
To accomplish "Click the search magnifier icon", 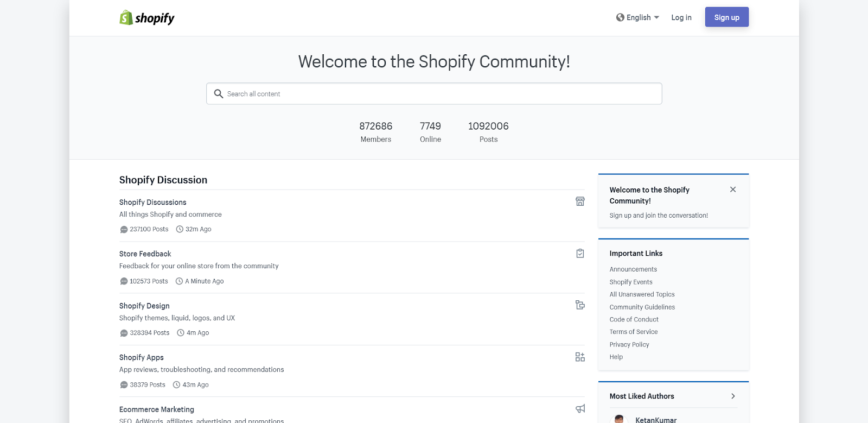I will 219,94.
